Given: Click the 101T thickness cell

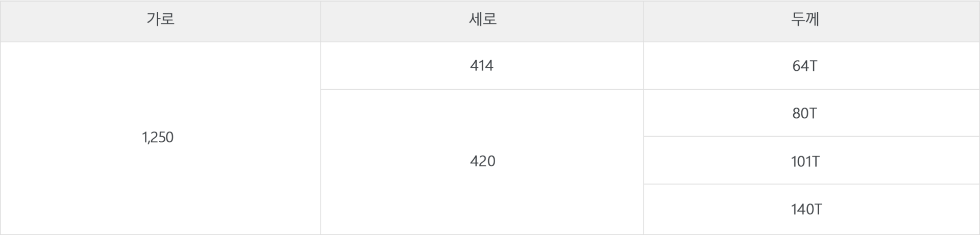Looking at the screenshot, I should point(805,161).
